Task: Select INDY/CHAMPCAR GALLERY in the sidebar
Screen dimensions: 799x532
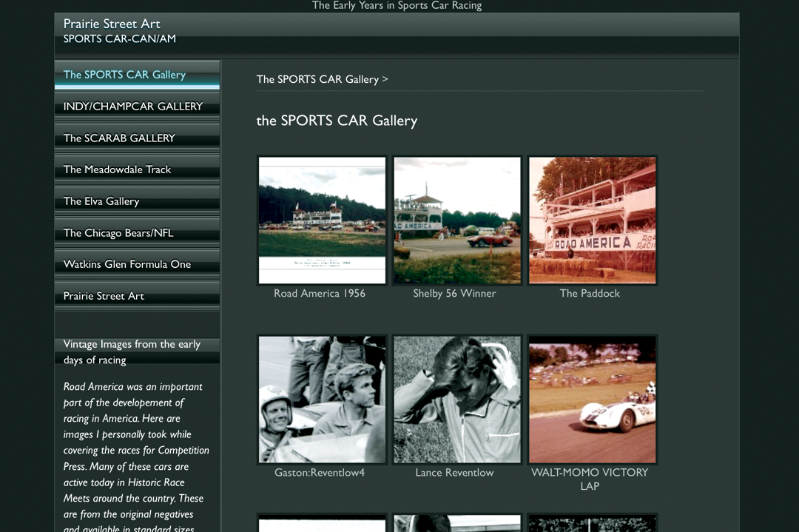Action: coord(133,107)
